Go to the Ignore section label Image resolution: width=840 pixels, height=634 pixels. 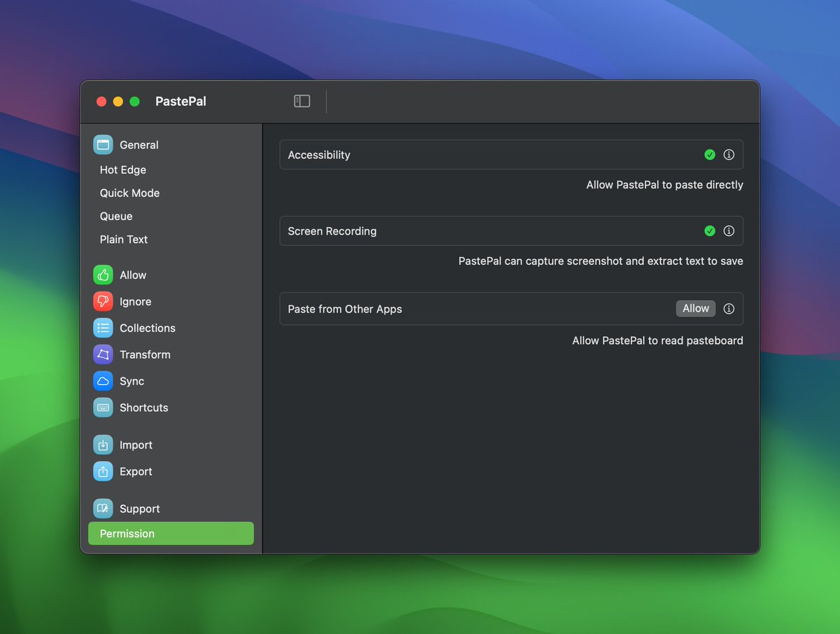pyautogui.click(x=135, y=302)
